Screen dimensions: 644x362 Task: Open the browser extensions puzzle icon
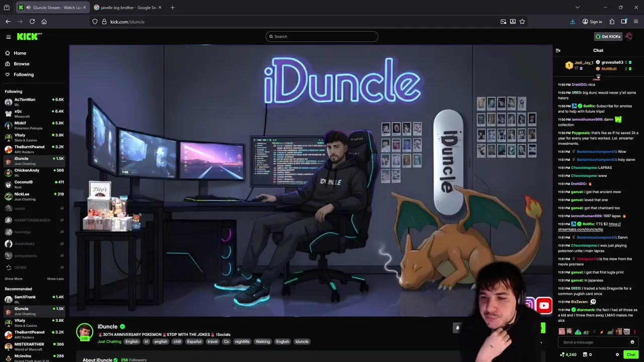point(612,22)
